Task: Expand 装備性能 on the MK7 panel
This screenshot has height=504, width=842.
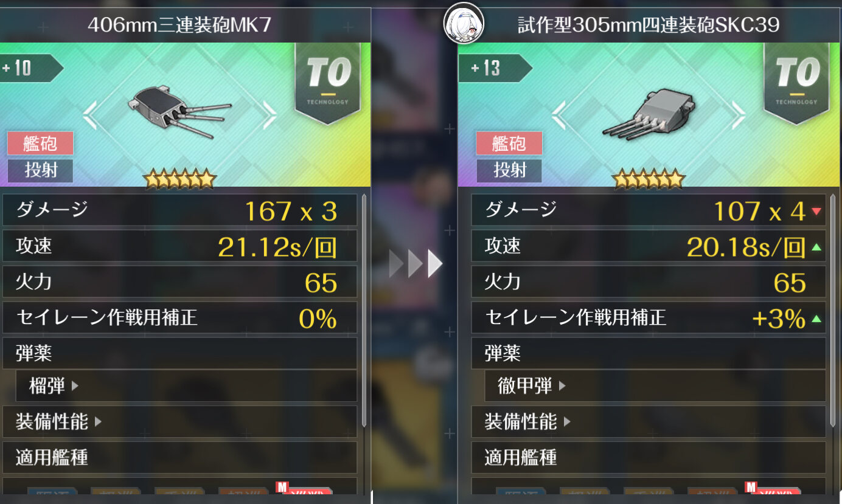Action: pyautogui.click(x=58, y=421)
